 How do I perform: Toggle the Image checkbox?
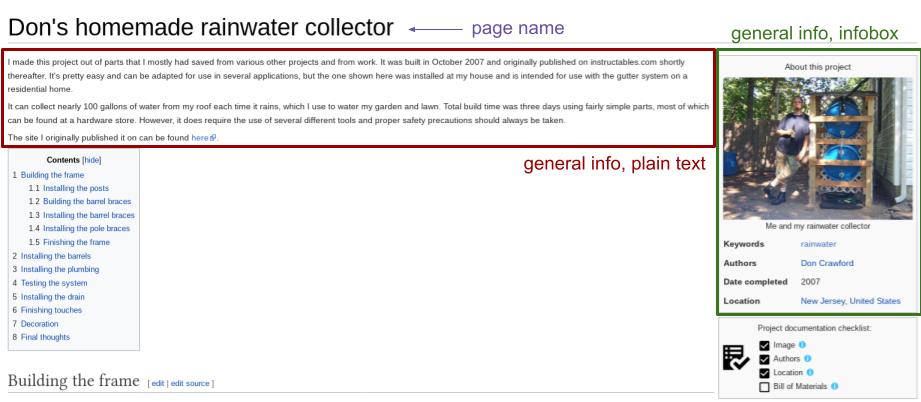click(x=765, y=345)
